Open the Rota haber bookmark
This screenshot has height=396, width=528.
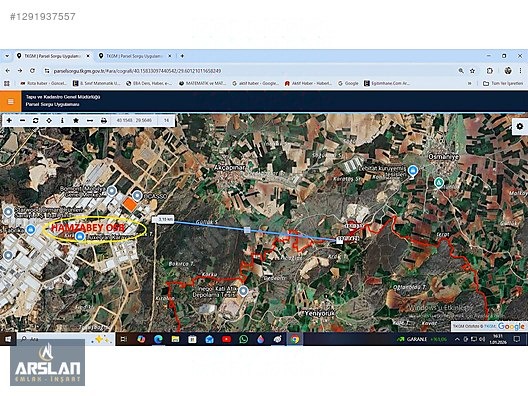point(43,83)
